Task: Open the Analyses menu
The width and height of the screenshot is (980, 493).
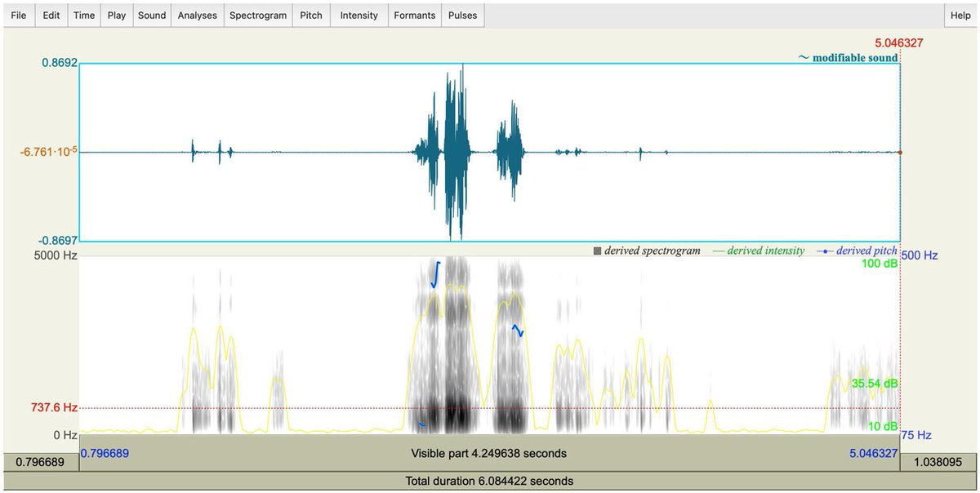Action: (198, 15)
